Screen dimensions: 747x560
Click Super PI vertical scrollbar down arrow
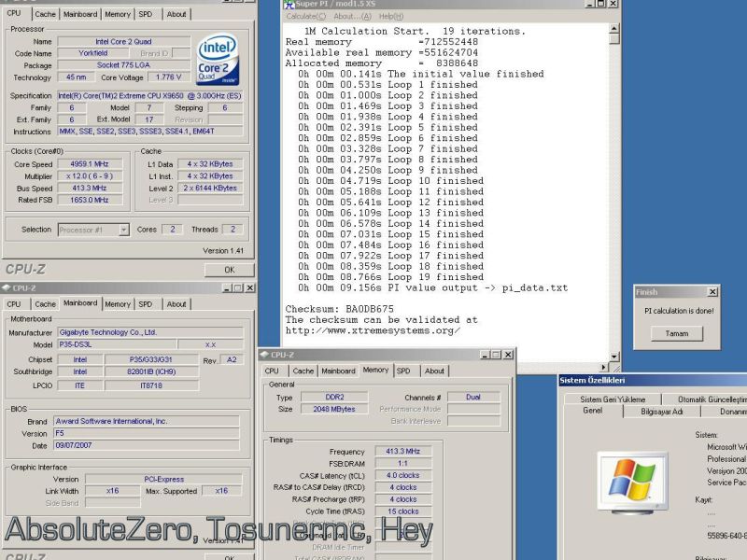pos(614,357)
